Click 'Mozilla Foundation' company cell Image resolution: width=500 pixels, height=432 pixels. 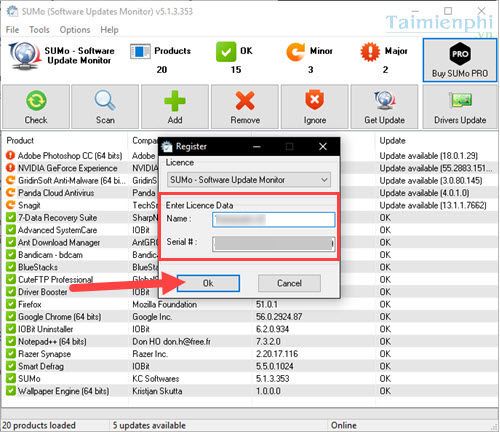tap(164, 304)
